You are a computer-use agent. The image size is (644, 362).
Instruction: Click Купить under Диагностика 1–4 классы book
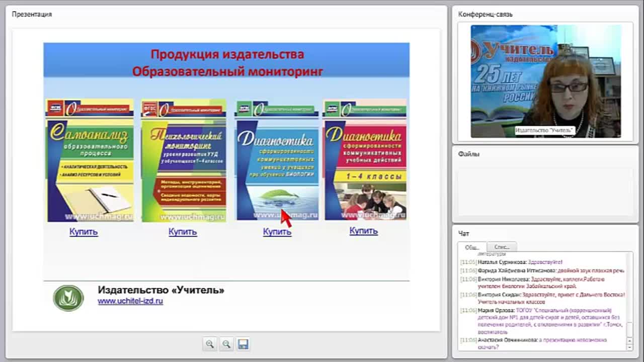364,231
